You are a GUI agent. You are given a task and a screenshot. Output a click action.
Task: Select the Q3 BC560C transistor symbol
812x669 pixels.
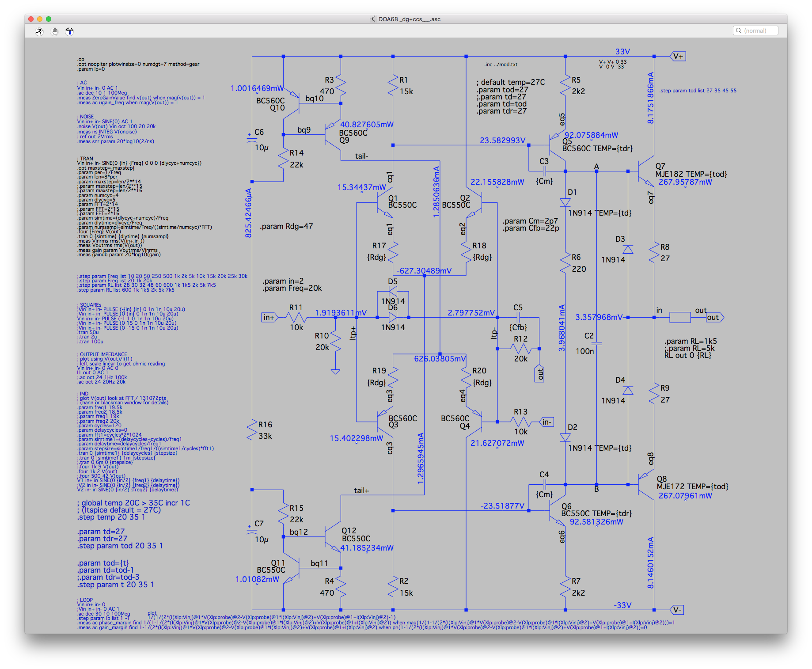(385, 422)
